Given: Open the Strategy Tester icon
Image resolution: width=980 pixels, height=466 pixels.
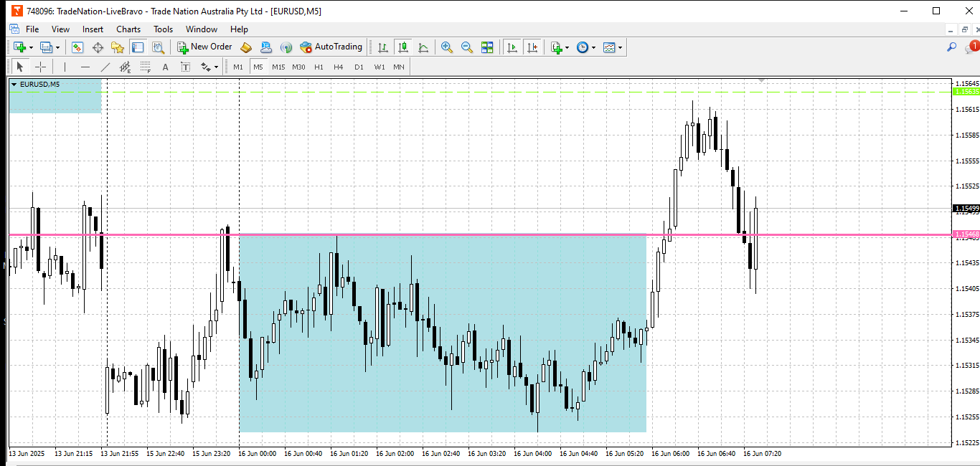Looking at the screenshot, I should 159,47.
